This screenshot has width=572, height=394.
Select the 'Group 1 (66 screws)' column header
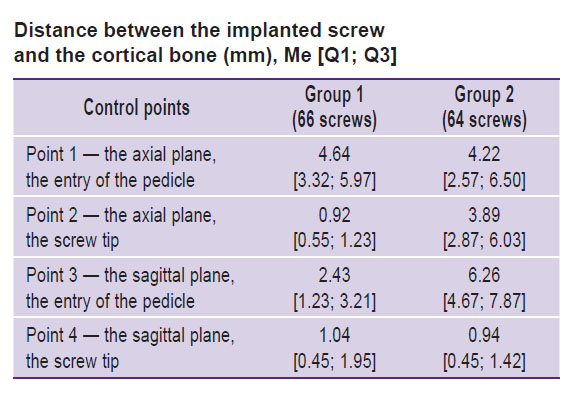(x=334, y=107)
